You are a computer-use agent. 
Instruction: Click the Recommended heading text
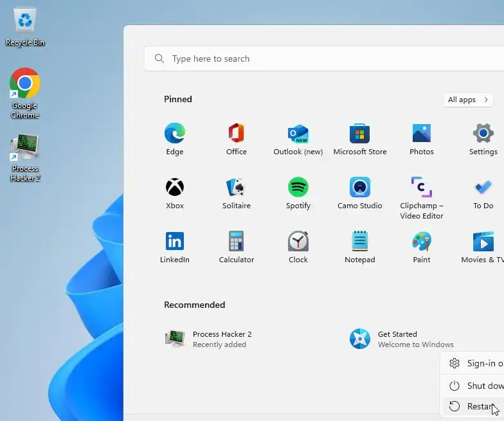pos(194,305)
